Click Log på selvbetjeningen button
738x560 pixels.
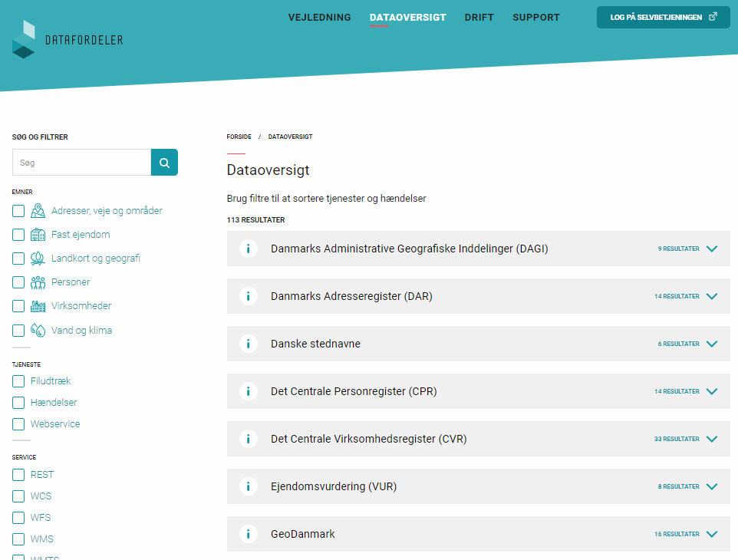pyautogui.click(x=663, y=17)
